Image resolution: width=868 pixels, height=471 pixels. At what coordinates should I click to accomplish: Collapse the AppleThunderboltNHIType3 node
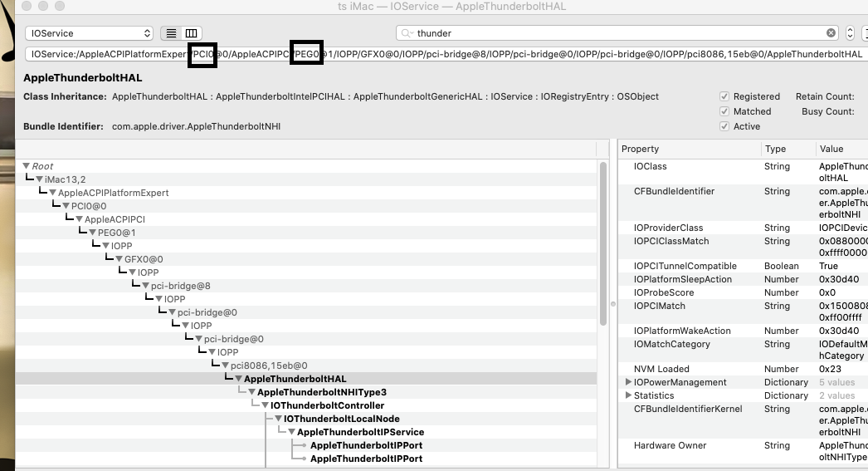(x=252, y=392)
